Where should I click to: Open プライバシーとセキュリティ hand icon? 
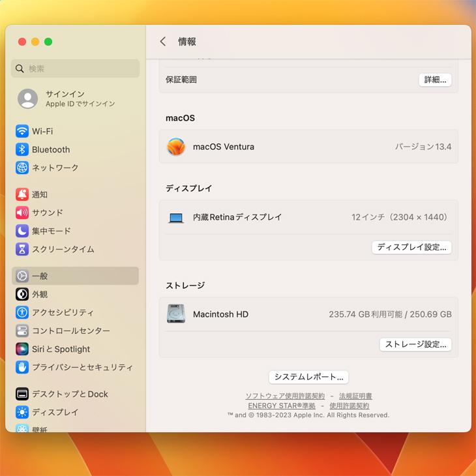click(x=22, y=367)
